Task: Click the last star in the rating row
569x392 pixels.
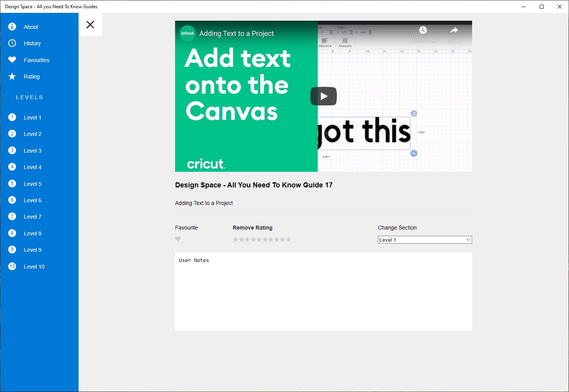Action: [x=288, y=239]
